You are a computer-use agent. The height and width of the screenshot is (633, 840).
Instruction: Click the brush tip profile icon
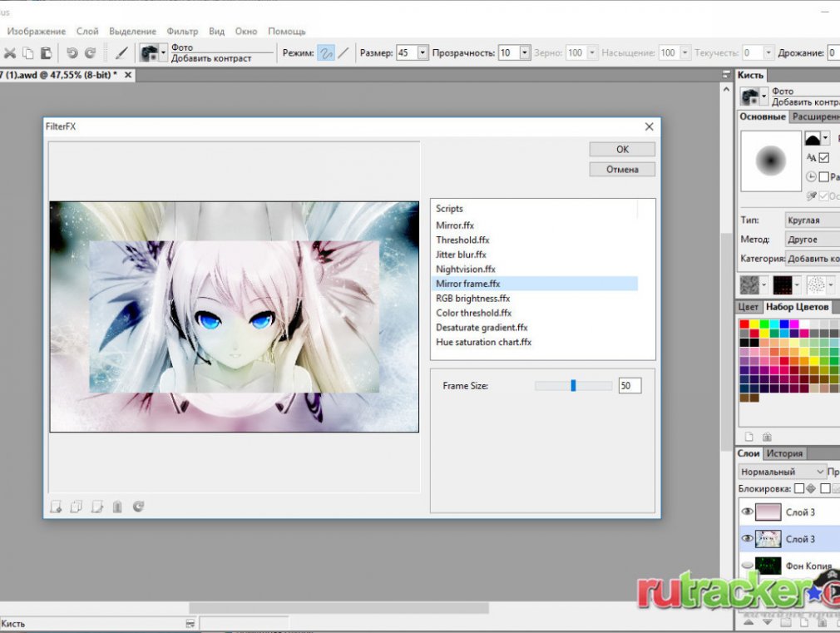(813, 138)
